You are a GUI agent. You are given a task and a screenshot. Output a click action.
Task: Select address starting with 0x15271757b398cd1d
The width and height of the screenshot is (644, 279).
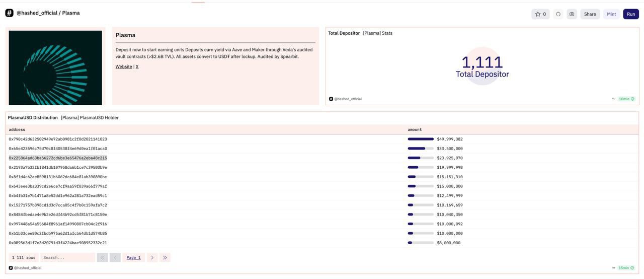click(x=58, y=205)
